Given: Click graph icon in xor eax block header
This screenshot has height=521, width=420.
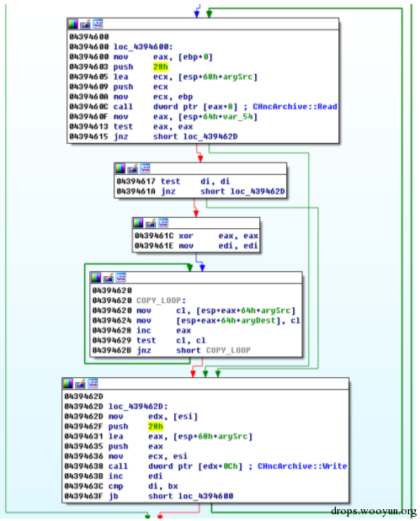Looking at the screenshot, I should click(162, 223).
